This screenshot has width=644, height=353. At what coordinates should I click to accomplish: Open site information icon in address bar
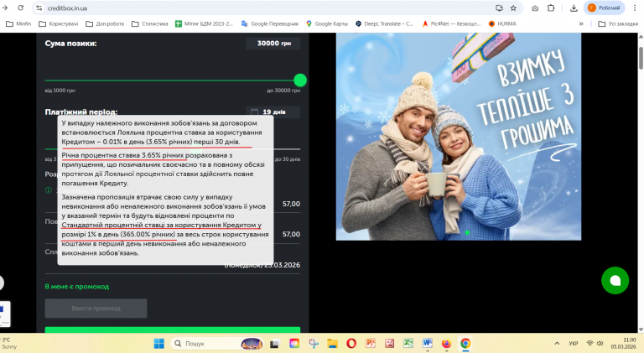click(x=39, y=8)
